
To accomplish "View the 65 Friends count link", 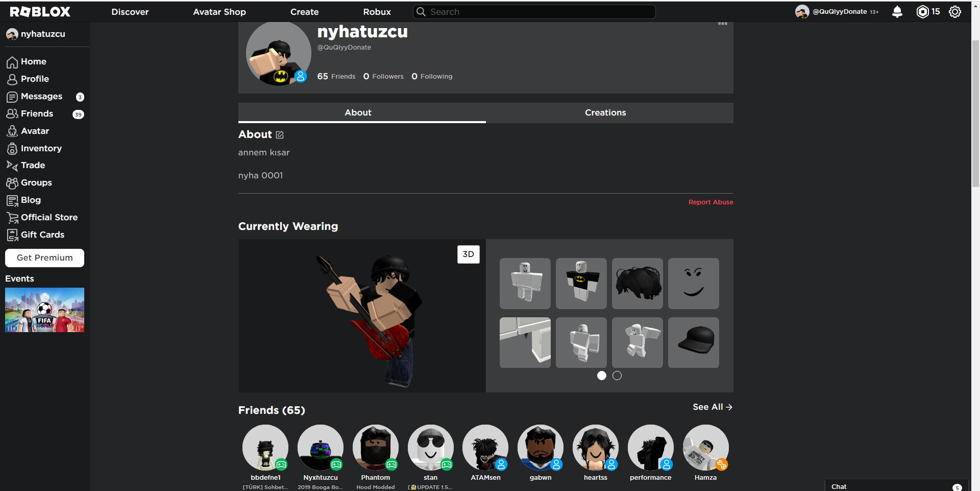I will tap(336, 77).
